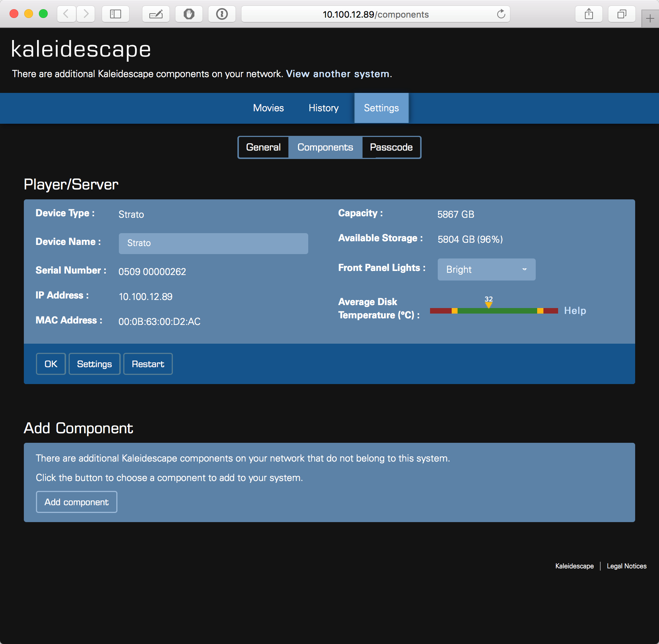Screen dimensions: 659x644
Task: Toggle the Safari sidebar icon
Action: click(x=116, y=14)
